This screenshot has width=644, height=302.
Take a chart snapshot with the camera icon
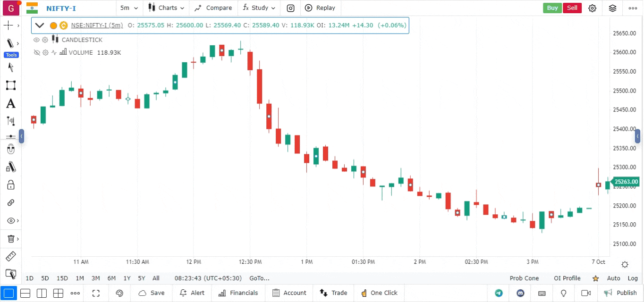coord(290,8)
